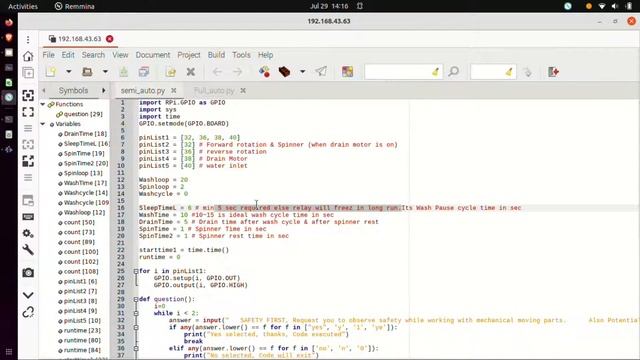Duplicate the current connection in Remmina sidebar
This screenshot has width=640, height=360.
pos(28,73)
